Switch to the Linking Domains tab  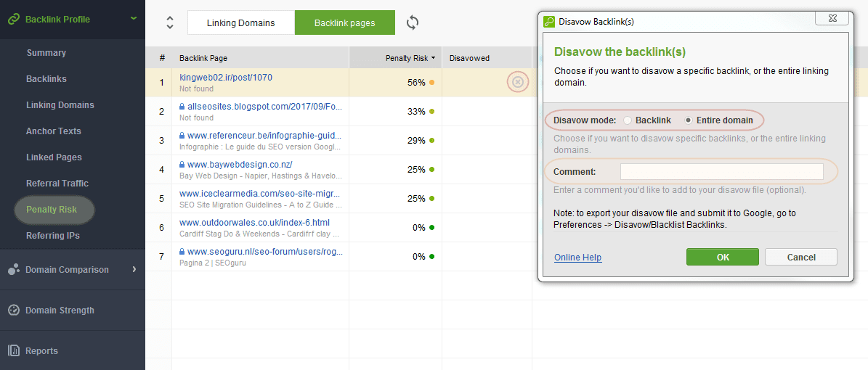[240, 22]
